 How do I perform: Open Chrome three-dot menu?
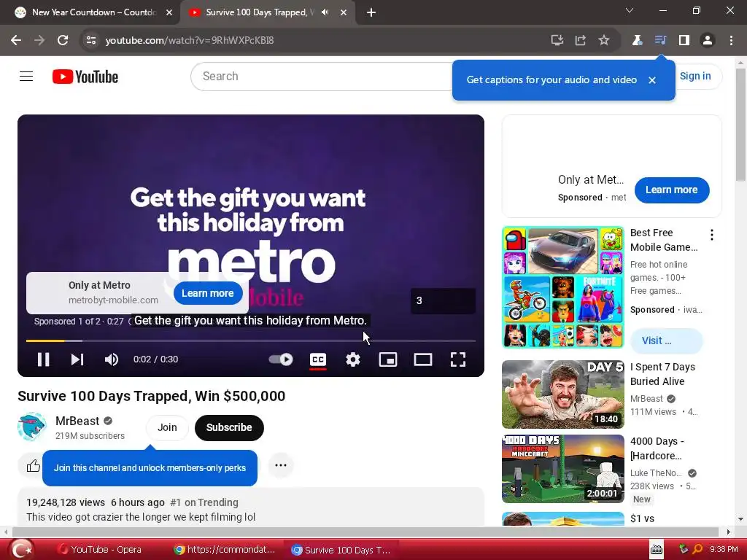(731, 40)
